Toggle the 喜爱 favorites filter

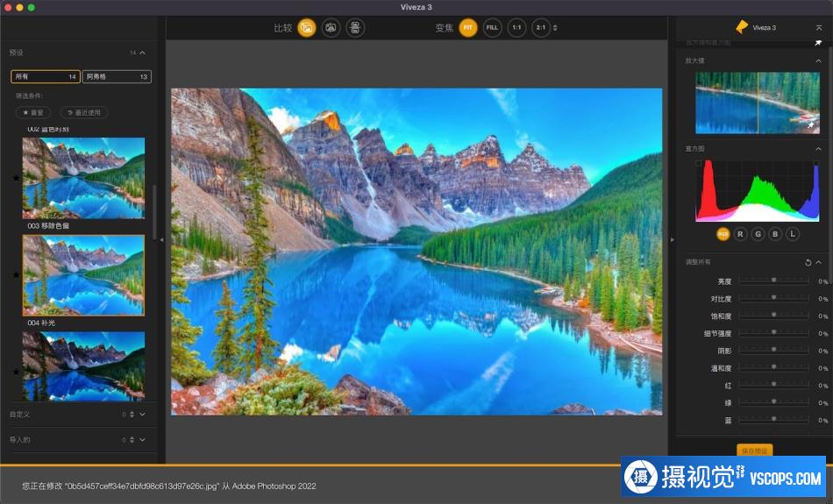33,112
